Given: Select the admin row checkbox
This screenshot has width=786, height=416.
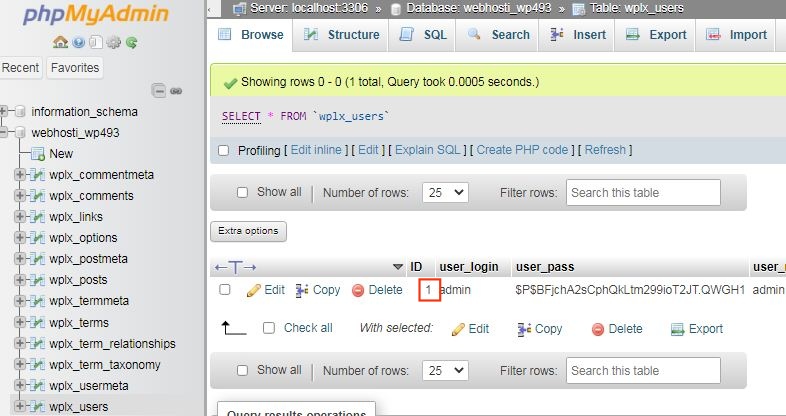Looking at the screenshot, I should pos(225,290).
